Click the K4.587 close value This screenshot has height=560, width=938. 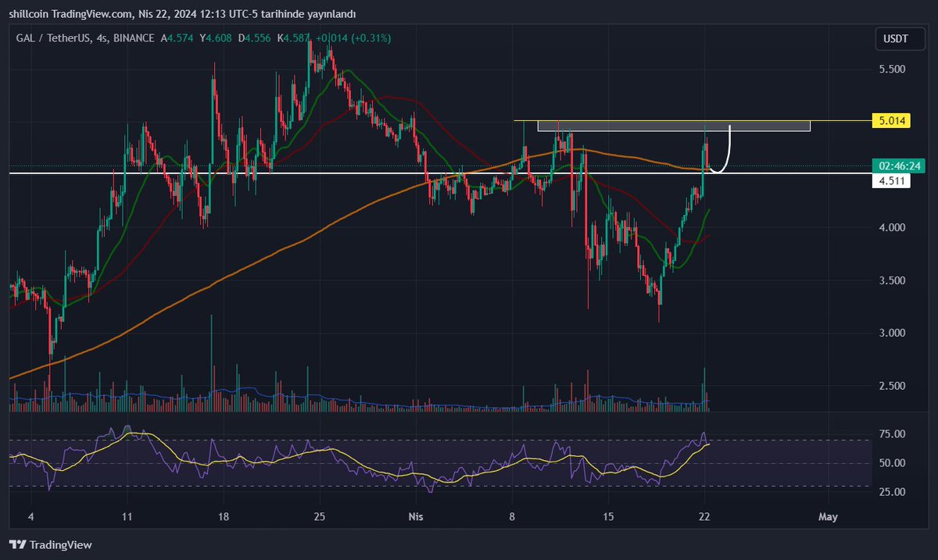click(293, 37)
